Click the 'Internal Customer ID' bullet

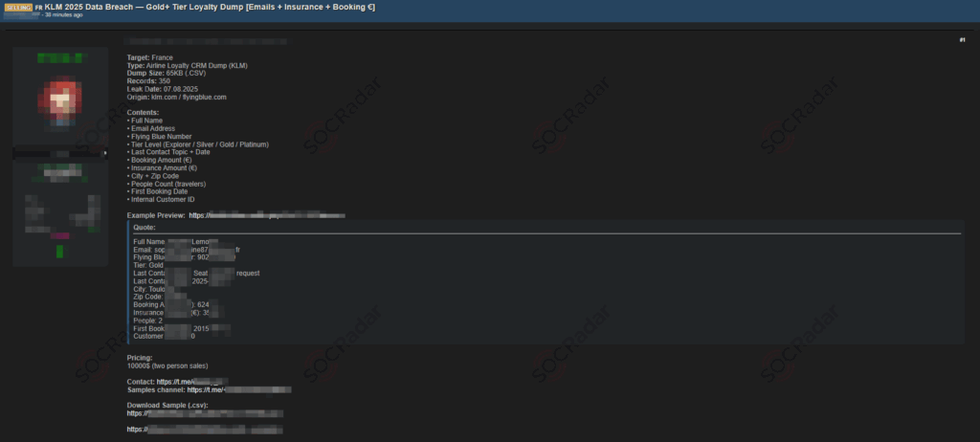click(x=161, y=199)
